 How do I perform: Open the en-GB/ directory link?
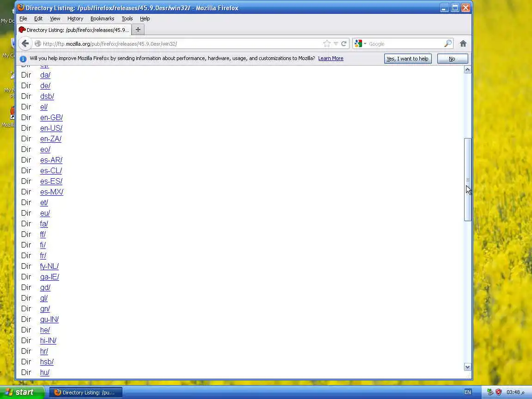click(52, 117)
